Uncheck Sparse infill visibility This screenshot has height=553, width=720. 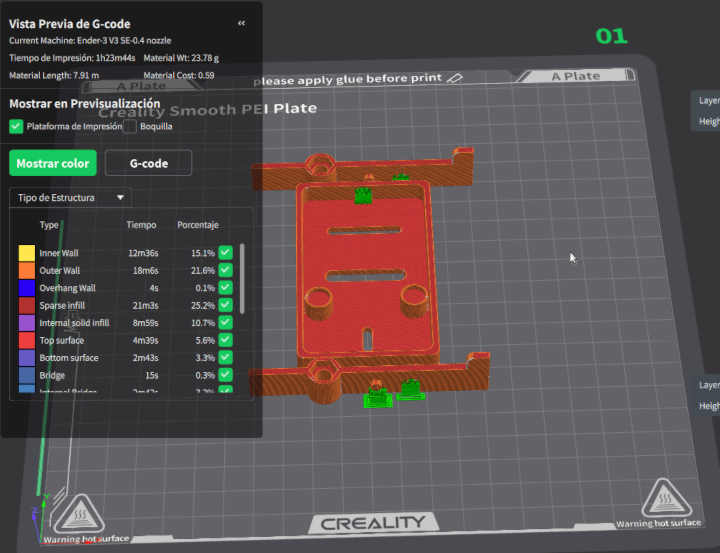pos(226,305)
